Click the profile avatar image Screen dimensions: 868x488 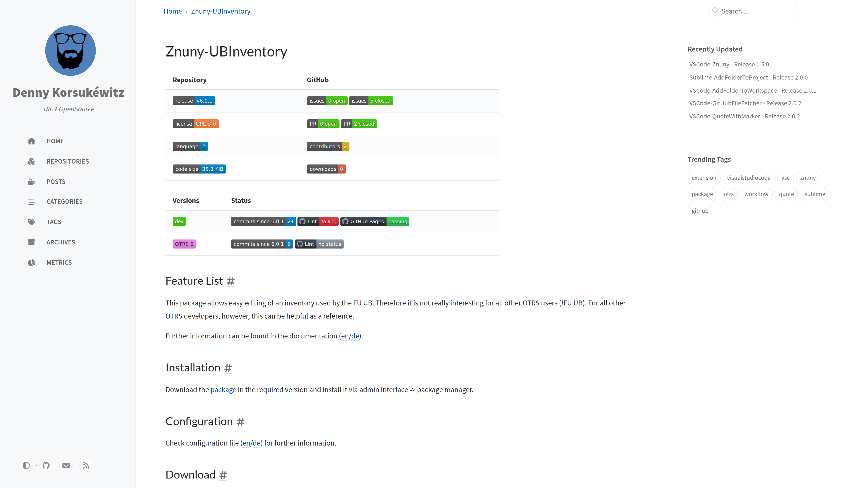[x=71, y=51]
